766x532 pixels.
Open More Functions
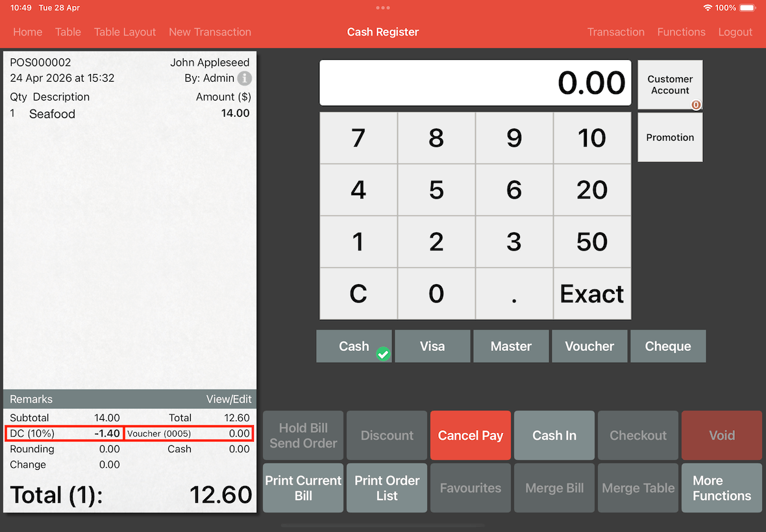point(722,488)
